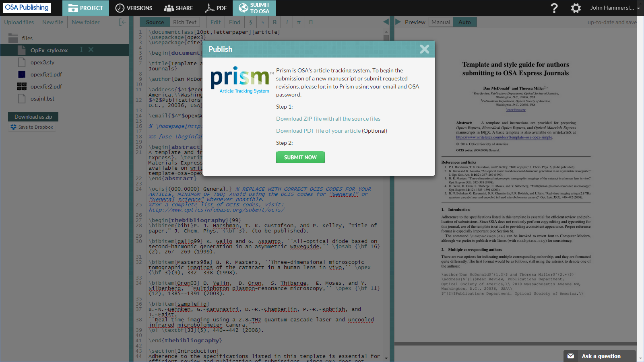Select the files folder
644x362 pixels.
click(27, 38)
